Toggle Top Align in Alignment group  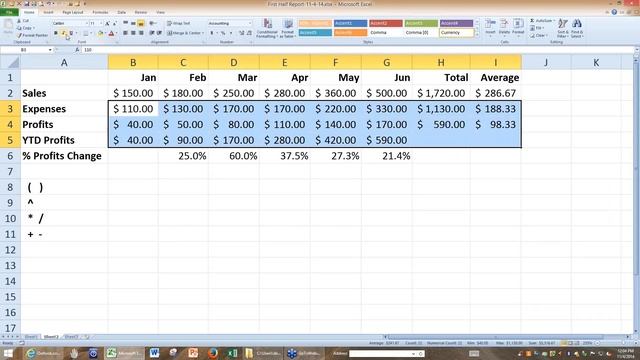(125, 23)
